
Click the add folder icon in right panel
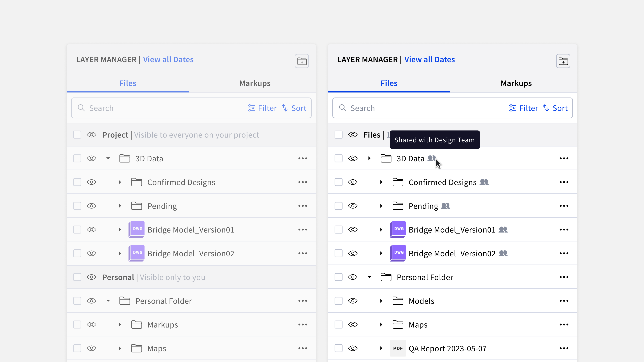point(563,61)
